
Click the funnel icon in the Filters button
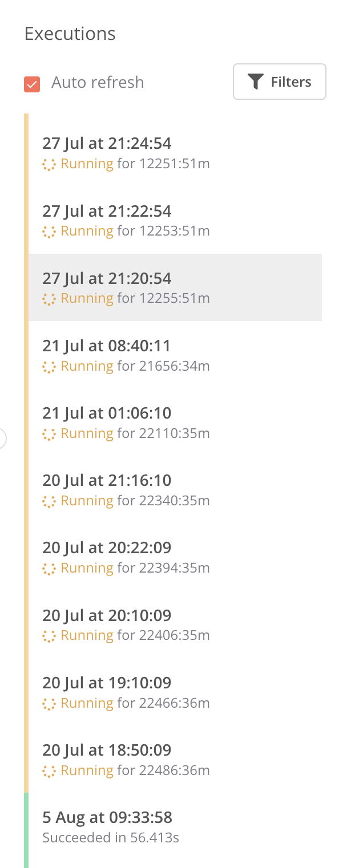(x=255, y=82)
